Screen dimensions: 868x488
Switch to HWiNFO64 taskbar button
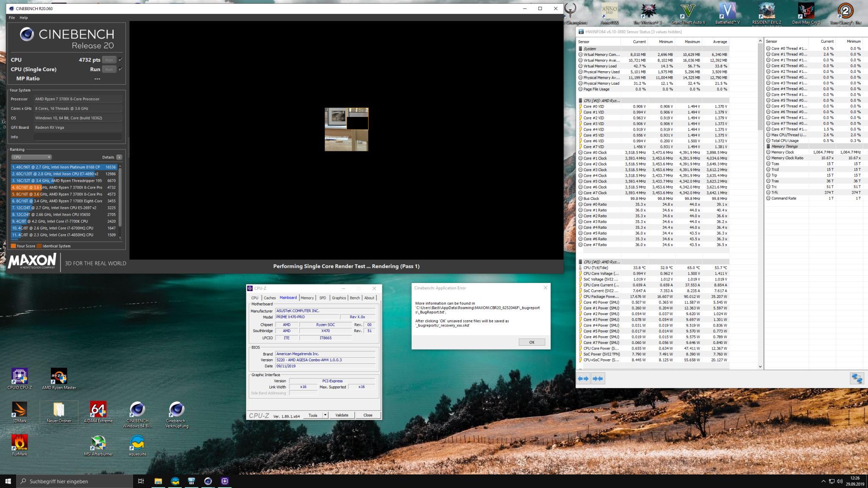click(x=191, y=481)
